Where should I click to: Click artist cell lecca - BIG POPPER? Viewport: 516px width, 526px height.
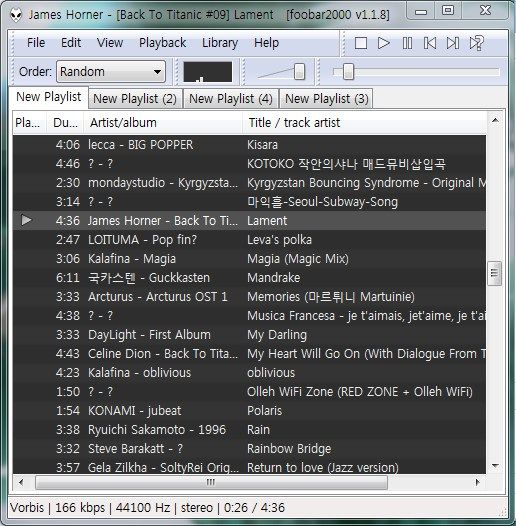(x=141, y=145)
